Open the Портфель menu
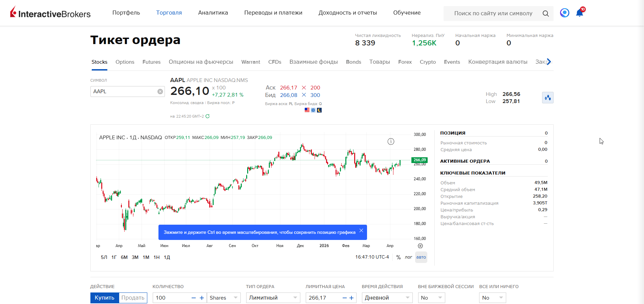644x304 pixels. click(126, 13)
